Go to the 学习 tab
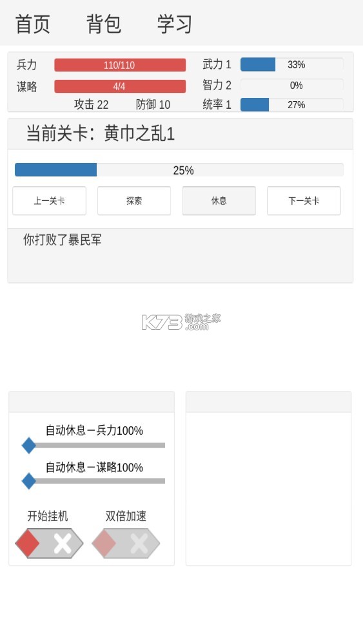Image resolution: width=363 pixels, height=644 pixels. click(x=175, y=23)
